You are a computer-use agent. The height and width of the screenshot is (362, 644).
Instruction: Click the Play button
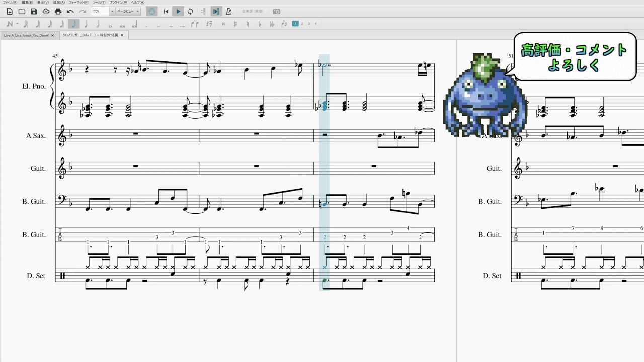click(178, 11)
